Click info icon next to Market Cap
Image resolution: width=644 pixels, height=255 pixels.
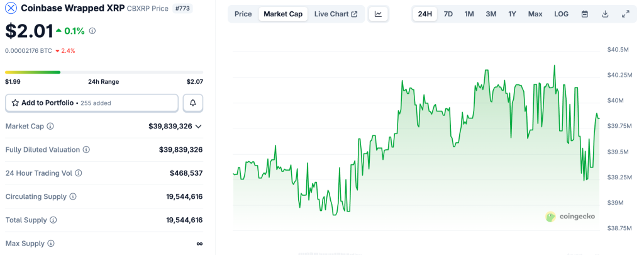pos(50,127)
